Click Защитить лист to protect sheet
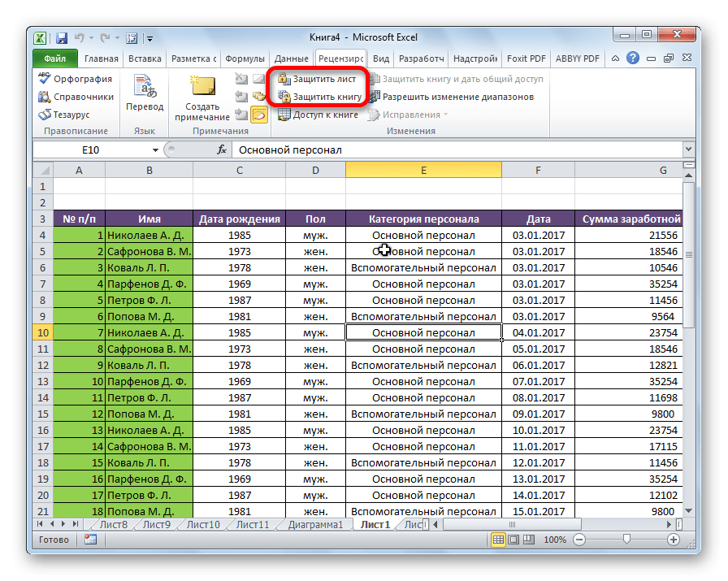 317,79
